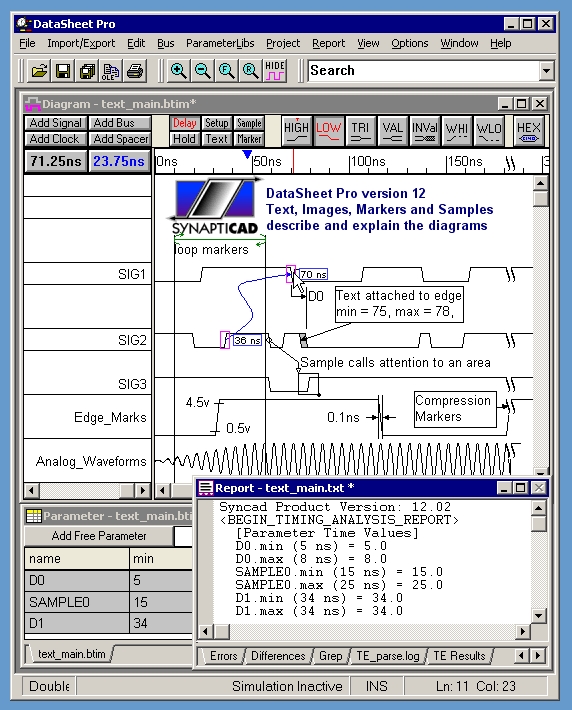Click the zoom range magnifier R icon
572x710 pixels.
(x=250, y=71)
